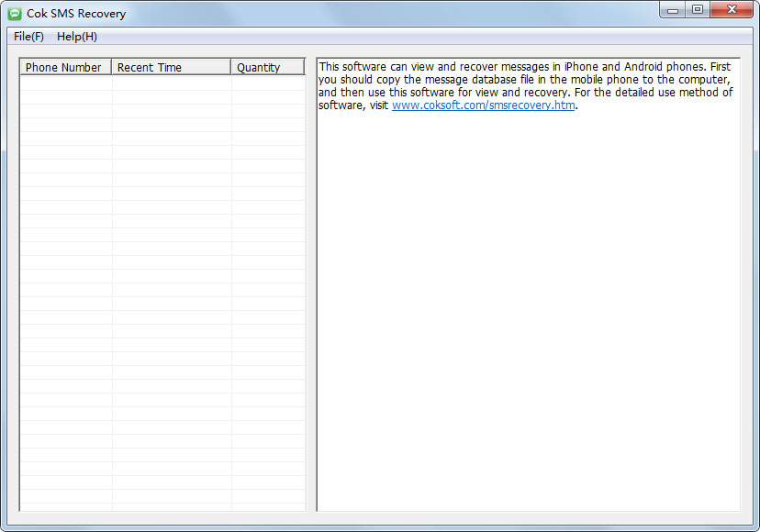The height and width of the screenshot is (532, 760).
Task: Maximize the Cok SMS Recovery window
Action: tap(699, 10)
